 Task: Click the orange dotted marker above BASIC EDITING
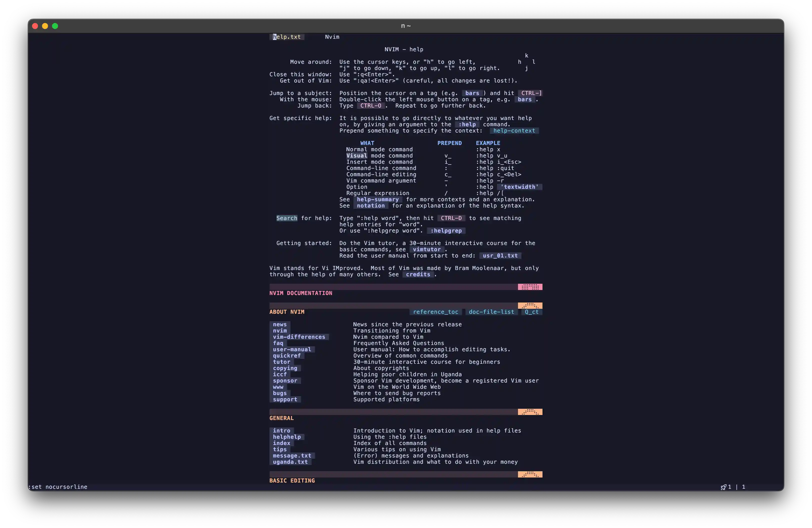coord(530,474)
